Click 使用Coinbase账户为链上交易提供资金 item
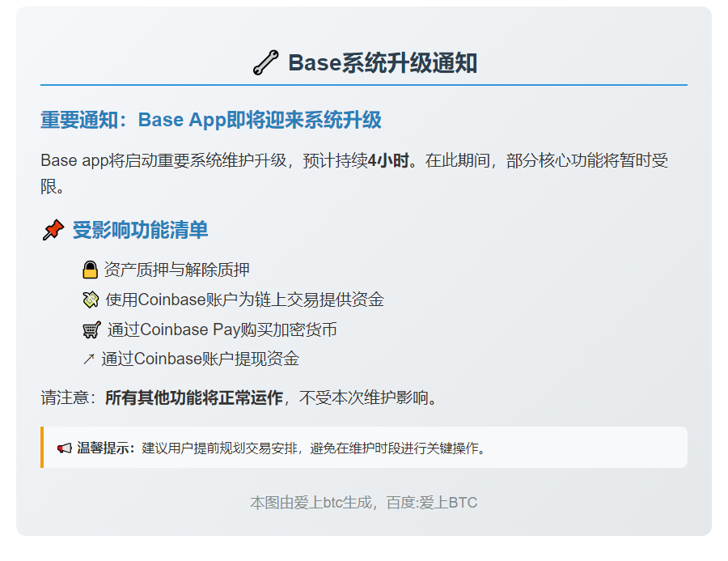Screen dimensions: 728x561 244,300
